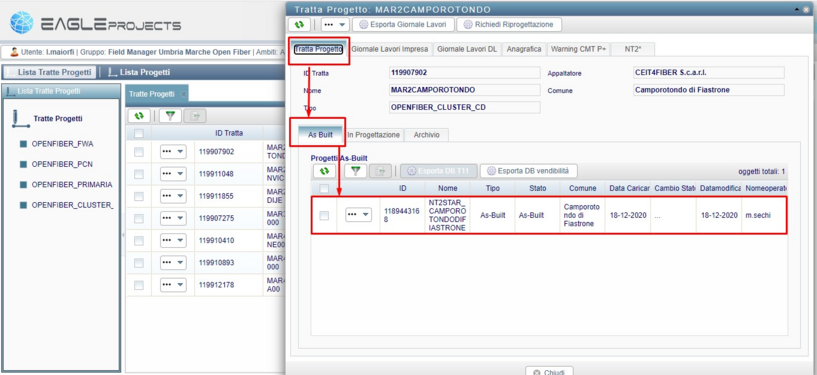This screenshot has width=817, height=375.
Task: Tick the checkbox for row 119910410
Action: coord(139,241)
